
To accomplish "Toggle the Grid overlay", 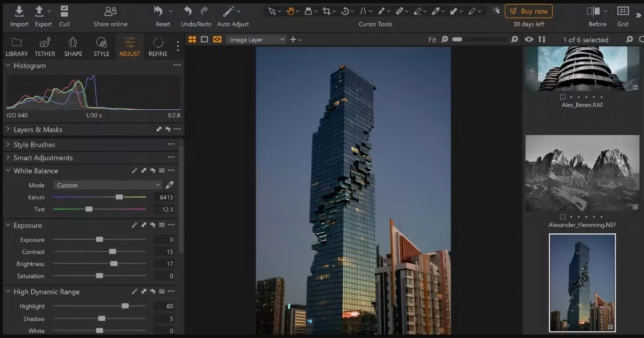I will coord(623,12).
